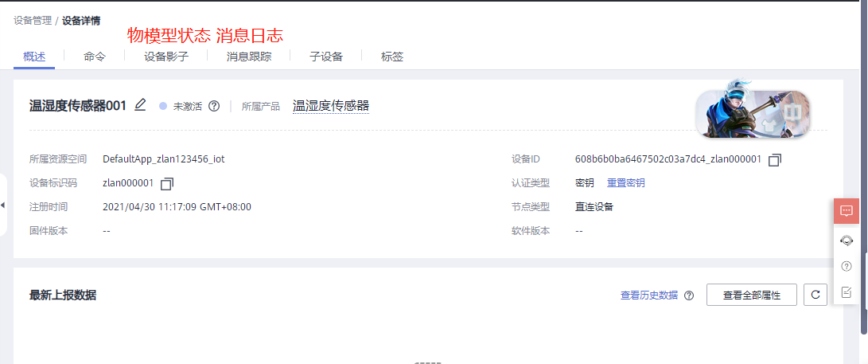Return to 设备管理 via breadcrumb
Viewport: 868px width, 364px height.
coord(33,21)
